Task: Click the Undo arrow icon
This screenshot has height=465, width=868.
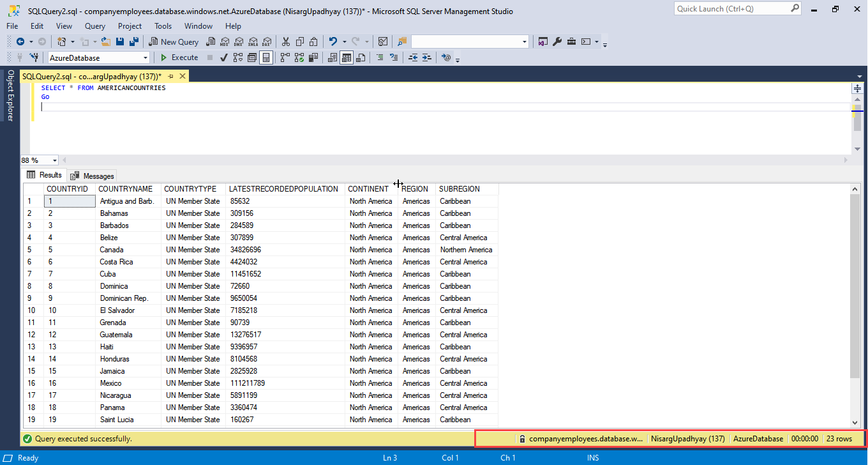Action: [x=333, y=42]
